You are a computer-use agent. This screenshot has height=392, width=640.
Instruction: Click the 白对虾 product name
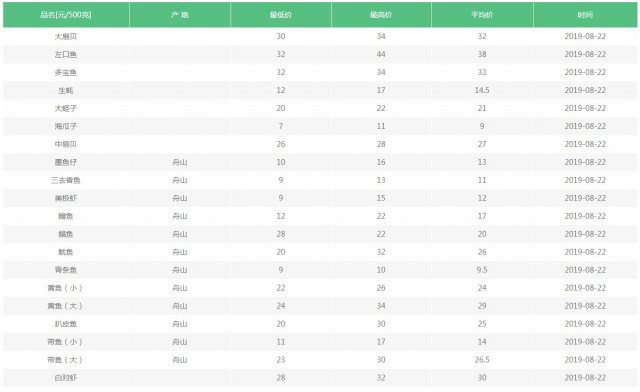click(x=66, y=378)
